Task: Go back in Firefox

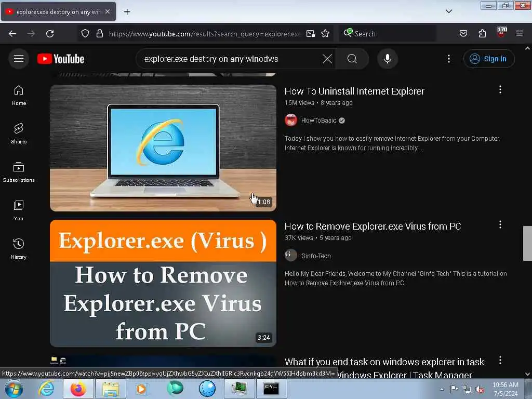Action: click(12, 34)
